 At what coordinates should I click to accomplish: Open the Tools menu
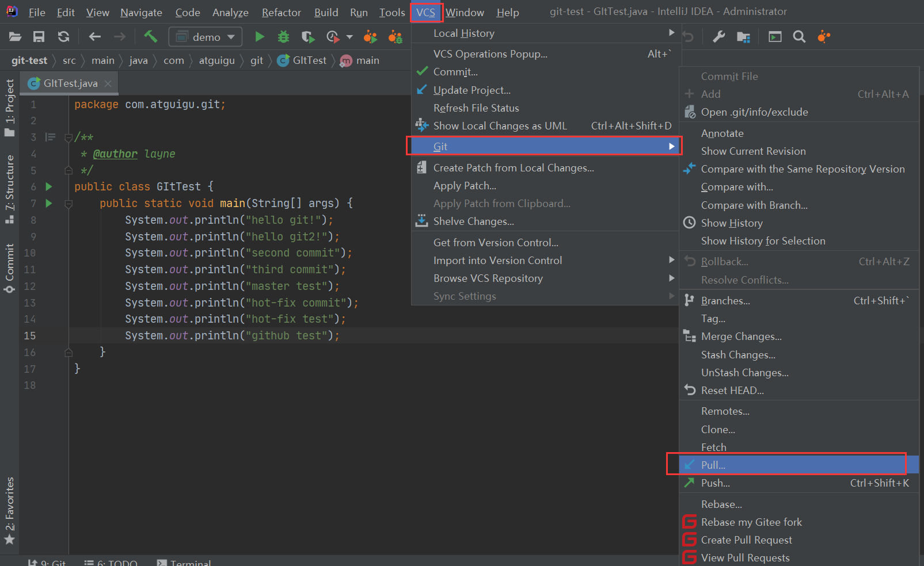[392, 12]
